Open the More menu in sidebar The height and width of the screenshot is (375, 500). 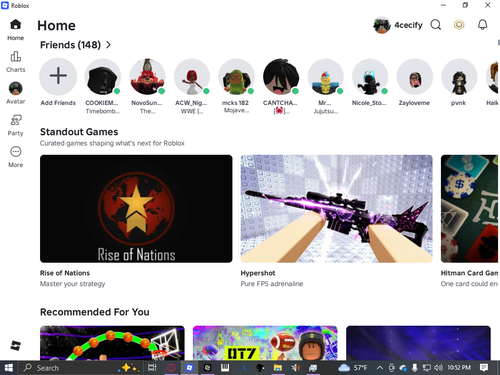pyautogui.click(x=15, y=157)
